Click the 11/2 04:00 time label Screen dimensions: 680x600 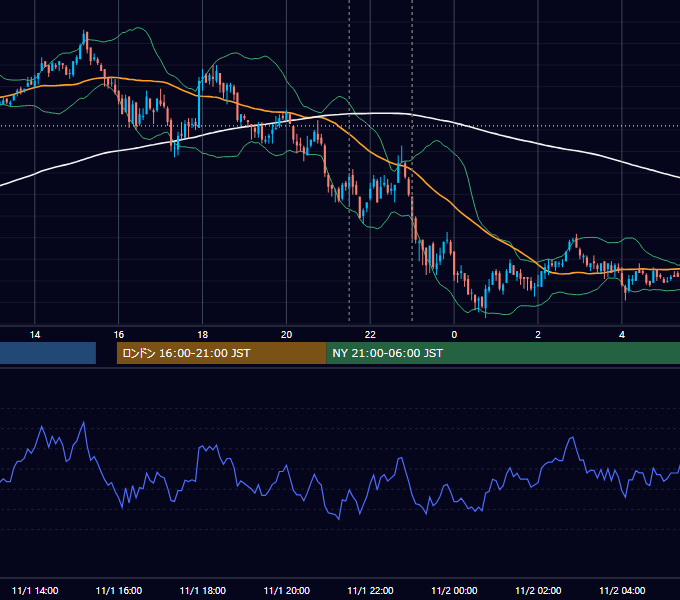622,590
